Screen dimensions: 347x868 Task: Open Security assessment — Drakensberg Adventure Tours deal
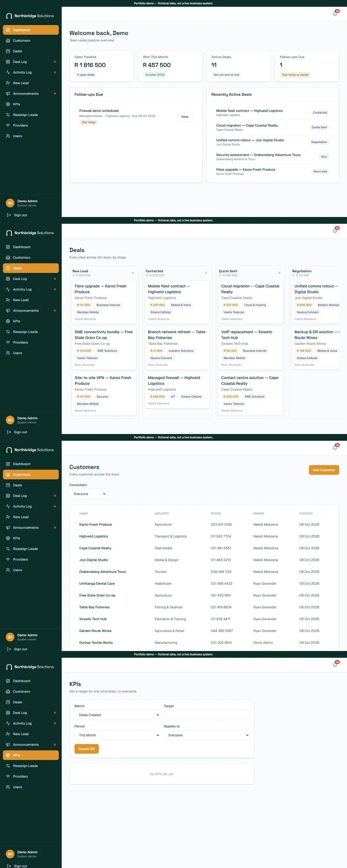tap(273, 157)
